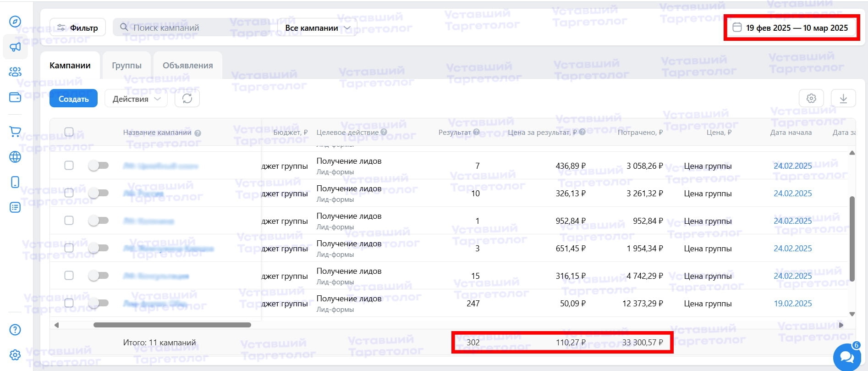
Task: Click the download export icon
Action: (843, 98)
